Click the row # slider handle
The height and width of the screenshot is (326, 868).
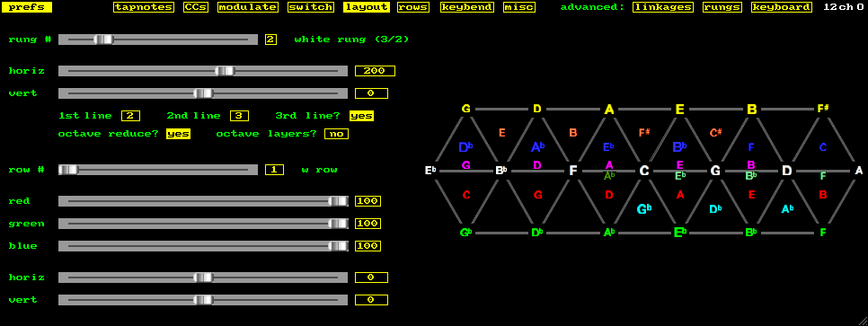point(68,170)
